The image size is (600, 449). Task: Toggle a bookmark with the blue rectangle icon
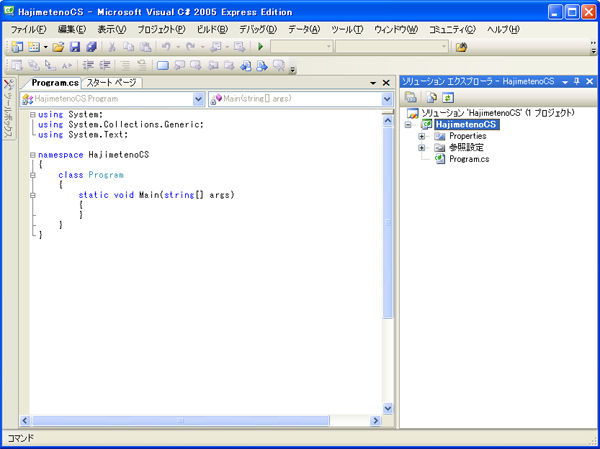[163, 66]
